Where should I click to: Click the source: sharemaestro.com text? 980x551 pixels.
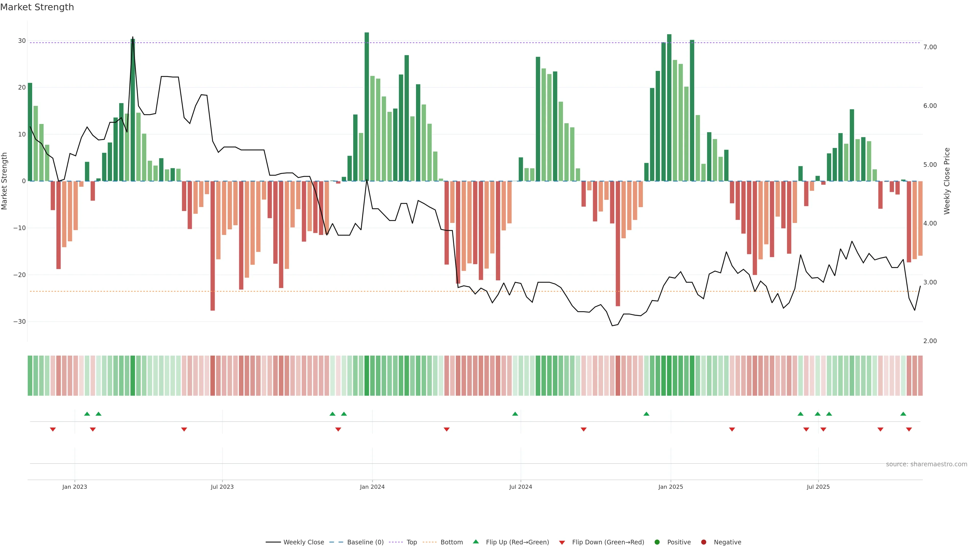pyautogui.click(x=926, y=464)
